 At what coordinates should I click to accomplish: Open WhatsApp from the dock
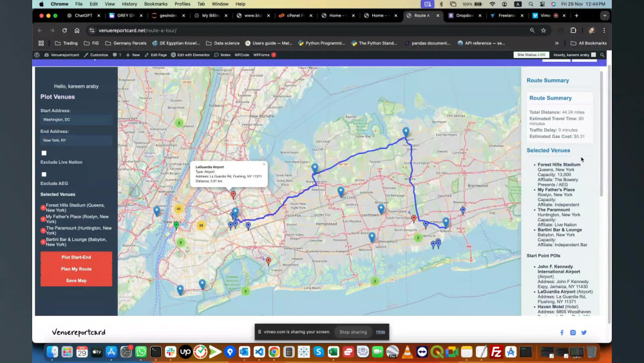click(141, 352)
